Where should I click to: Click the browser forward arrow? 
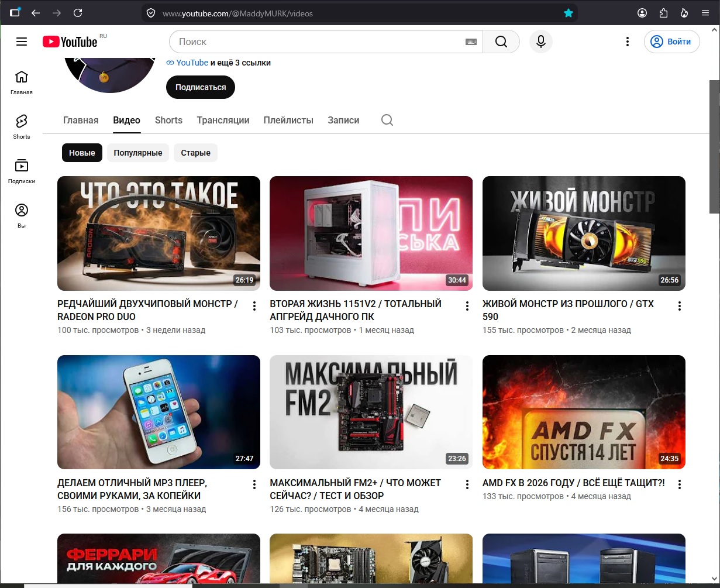pos(57,13)
